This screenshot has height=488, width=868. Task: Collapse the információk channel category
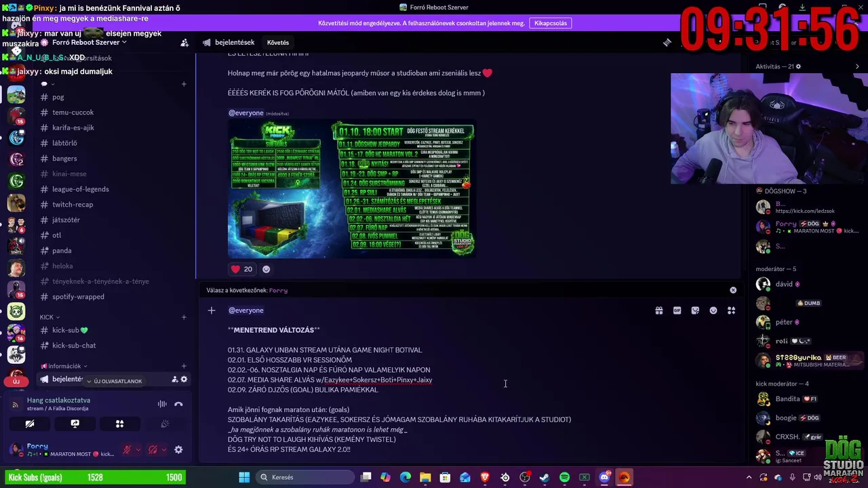(63, 366)
